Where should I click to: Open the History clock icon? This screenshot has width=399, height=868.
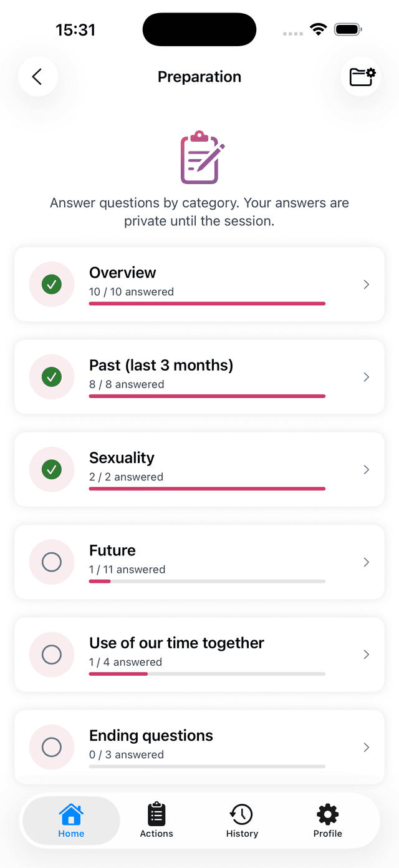point(241,814)
